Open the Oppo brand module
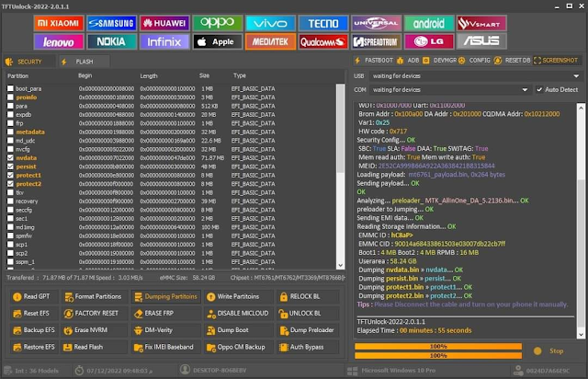The image size is (588, 379). 218,23
